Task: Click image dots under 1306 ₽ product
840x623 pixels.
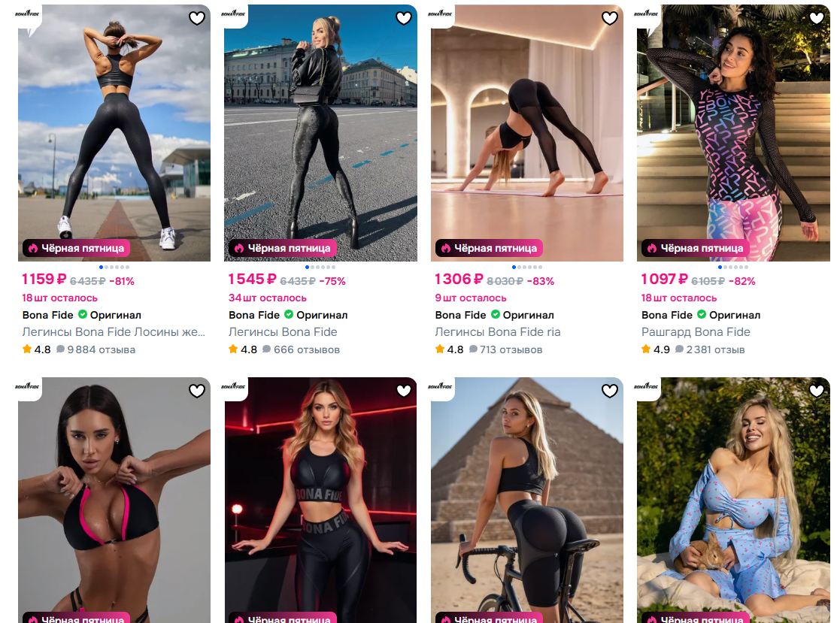Action: (x=527, y=267)
